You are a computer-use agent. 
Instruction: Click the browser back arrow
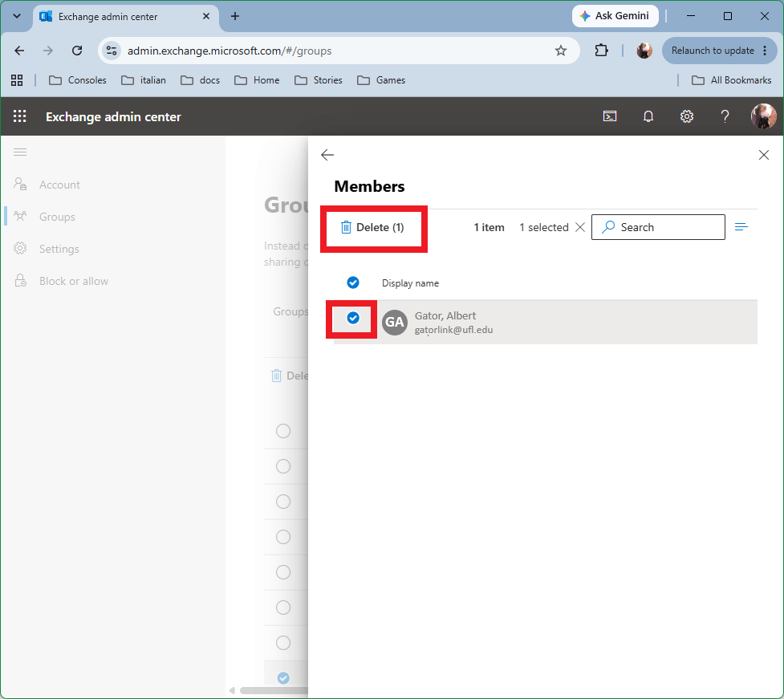(19, 51)
